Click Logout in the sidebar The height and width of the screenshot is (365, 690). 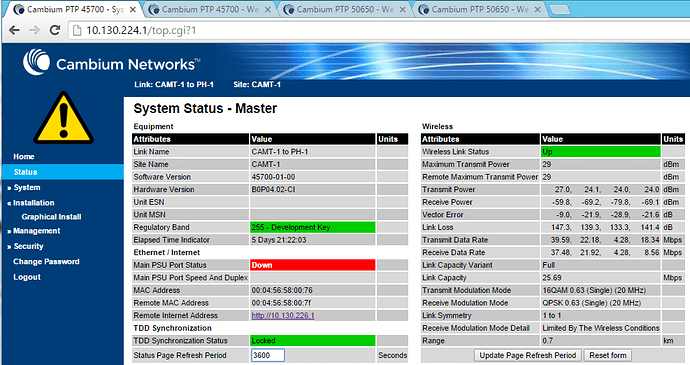point(27,277)
